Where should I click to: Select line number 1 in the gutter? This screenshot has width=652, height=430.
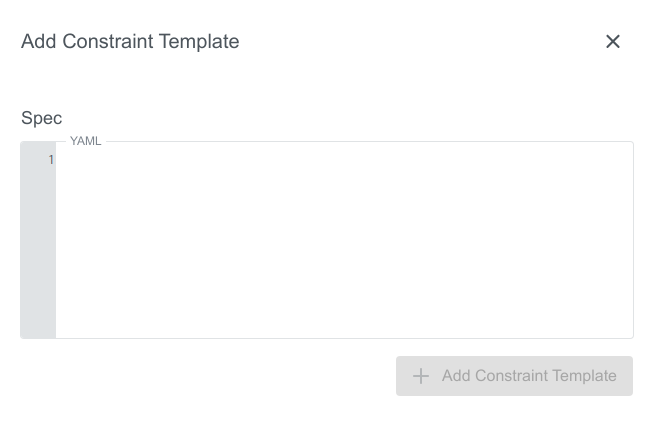50,160
